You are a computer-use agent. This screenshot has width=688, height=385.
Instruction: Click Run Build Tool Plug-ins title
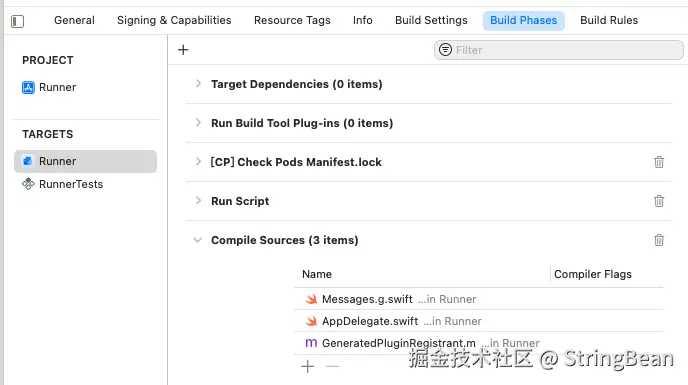[x=302, y=123]
